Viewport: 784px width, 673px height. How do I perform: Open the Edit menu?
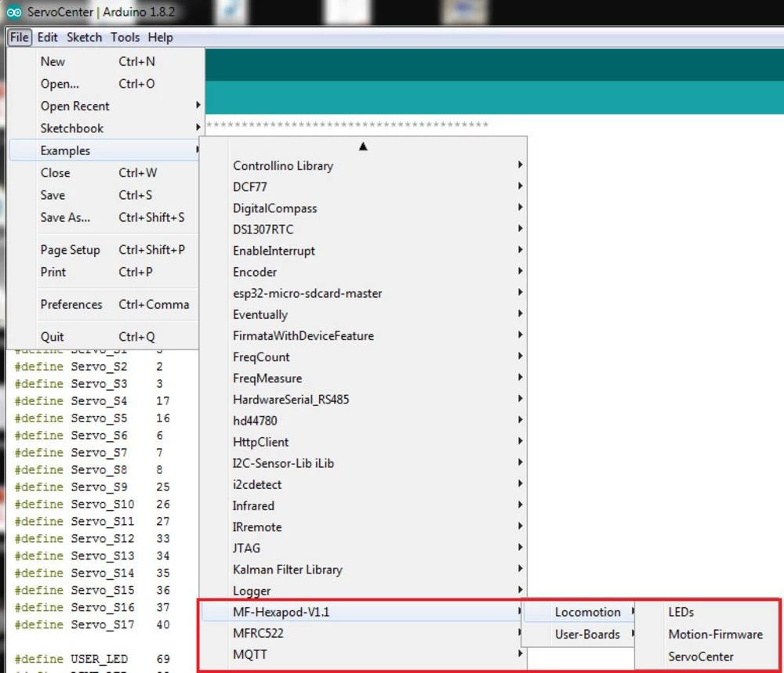[x=47, y=37]
